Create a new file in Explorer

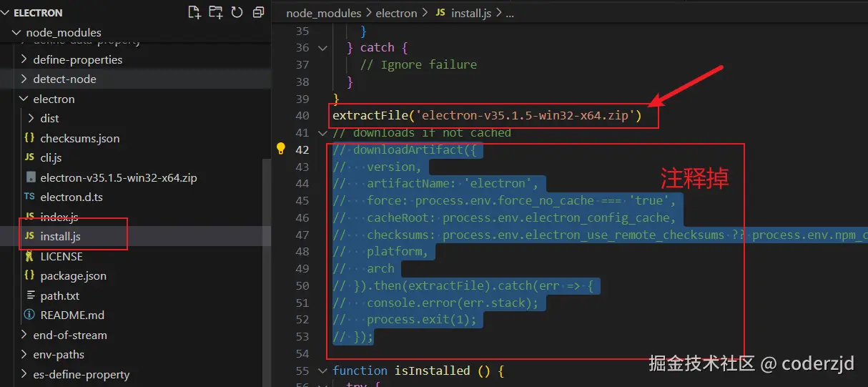tap(194, 12)
